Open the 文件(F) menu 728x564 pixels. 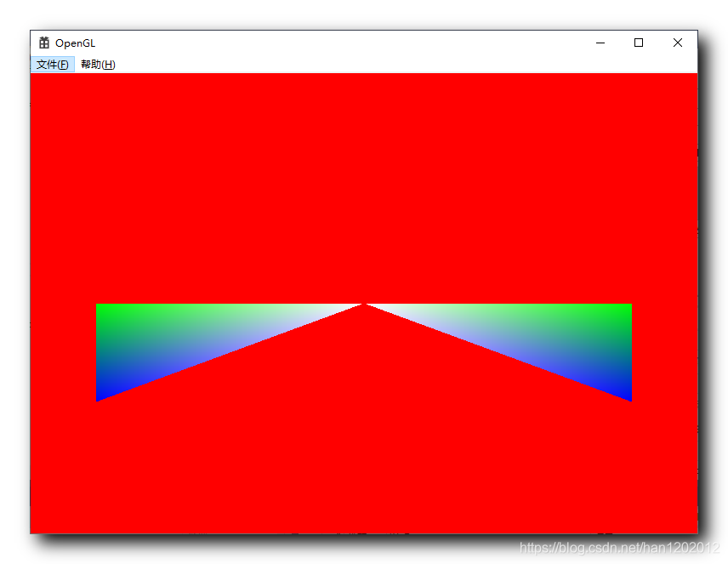pyautogui.click(x=50, y=64)
